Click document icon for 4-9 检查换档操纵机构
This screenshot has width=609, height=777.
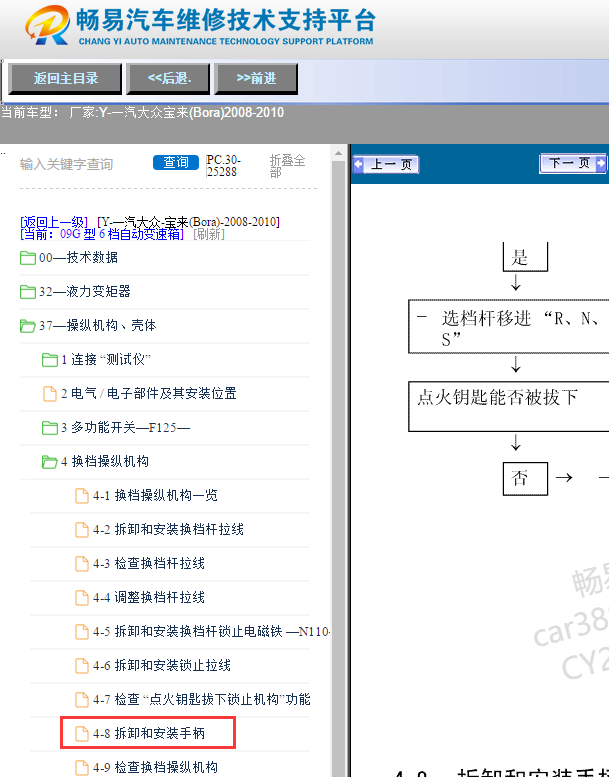click(x=82, y=767)
